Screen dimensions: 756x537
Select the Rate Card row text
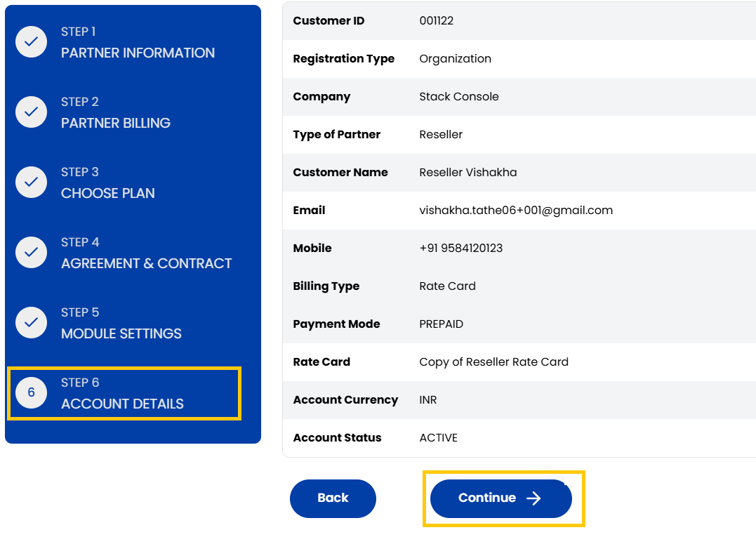point(495,362)
